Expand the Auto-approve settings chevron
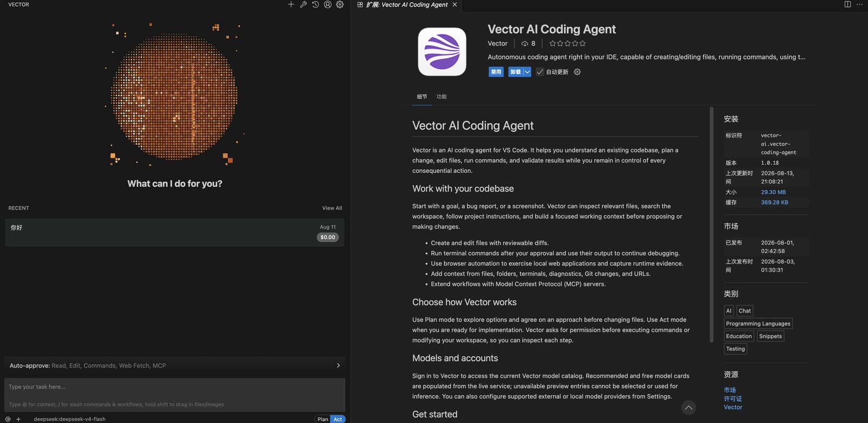The image size is (868, 423). coord(338,365)
